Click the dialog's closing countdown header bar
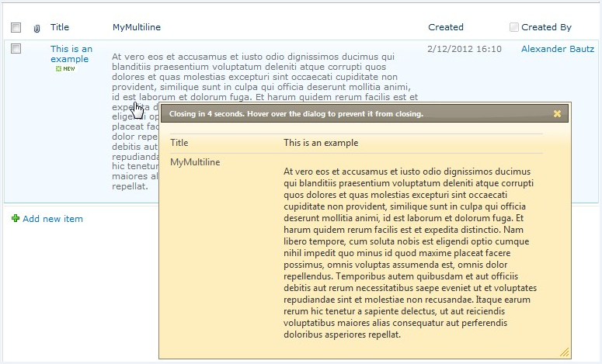 click(x=311, y=113)
